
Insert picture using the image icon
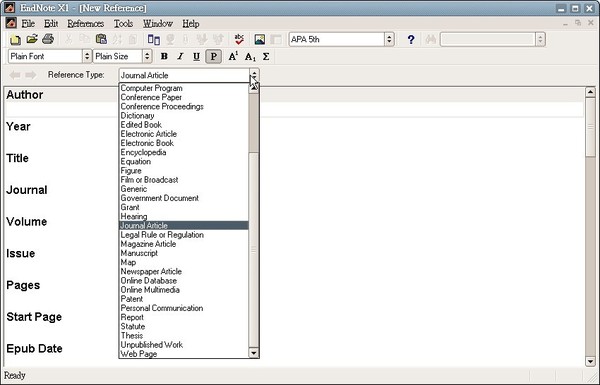tap(259, 39)
